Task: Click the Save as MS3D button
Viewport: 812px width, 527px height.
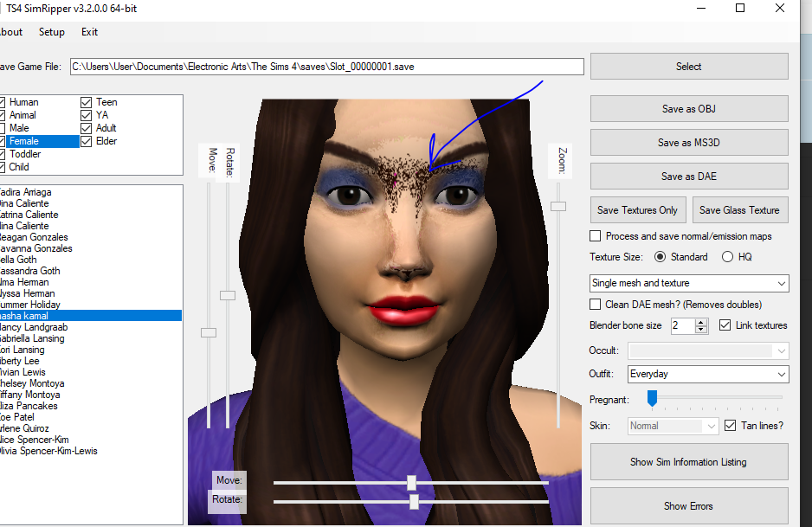Action: click(688, 142)
